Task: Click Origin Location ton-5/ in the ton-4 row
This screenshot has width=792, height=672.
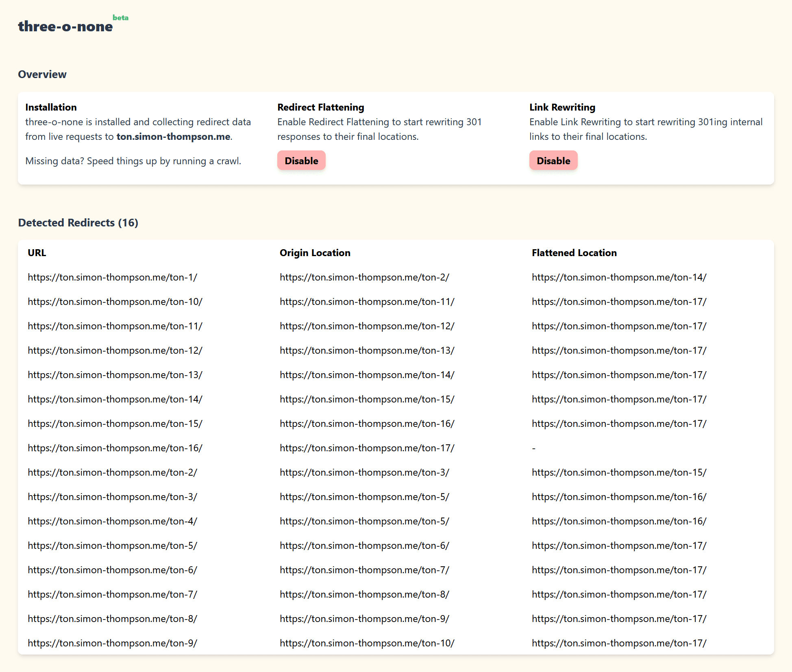Action: pos(365,521)
